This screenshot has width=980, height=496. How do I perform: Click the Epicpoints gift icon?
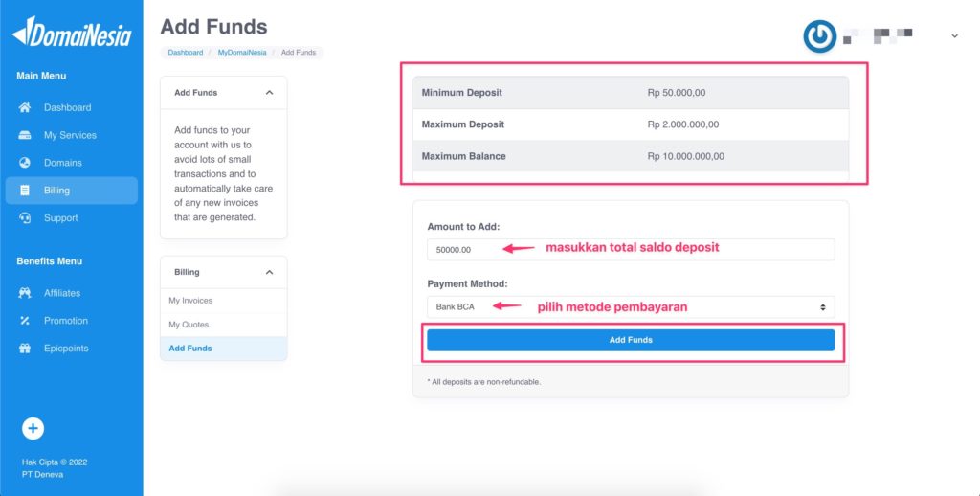(x=24, y=349)
